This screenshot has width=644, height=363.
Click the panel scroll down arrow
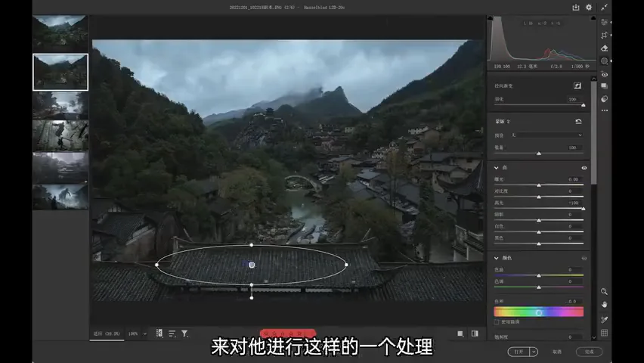click(593, 337)
